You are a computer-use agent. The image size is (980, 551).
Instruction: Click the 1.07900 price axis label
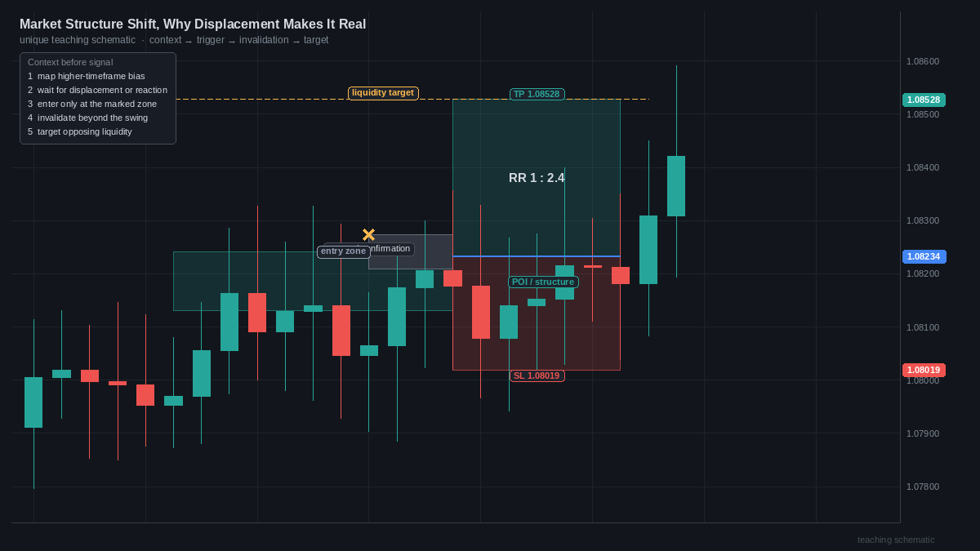click(923, 433)
